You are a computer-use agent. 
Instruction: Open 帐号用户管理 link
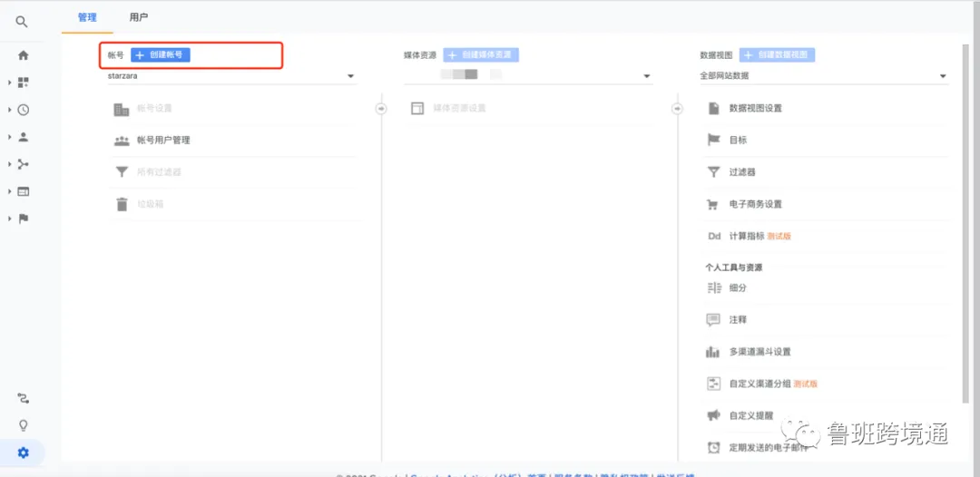(x=163, y=141)
